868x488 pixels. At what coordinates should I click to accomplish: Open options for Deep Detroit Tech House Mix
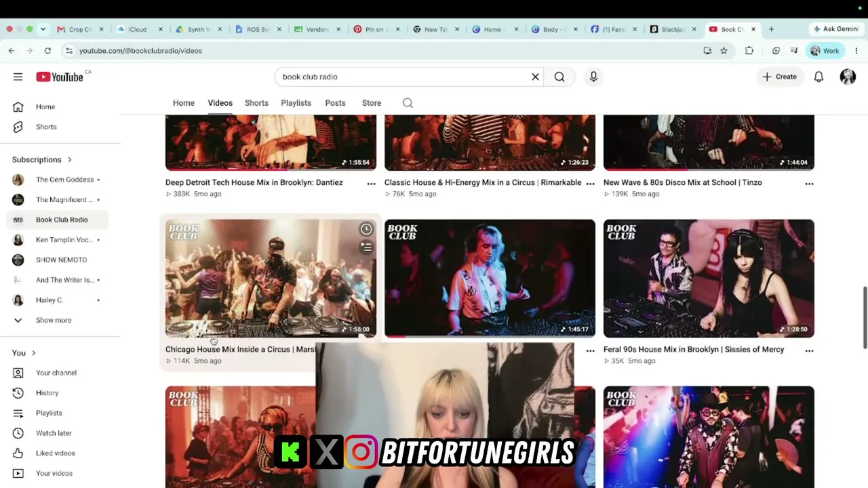click(x=371, y=184)
